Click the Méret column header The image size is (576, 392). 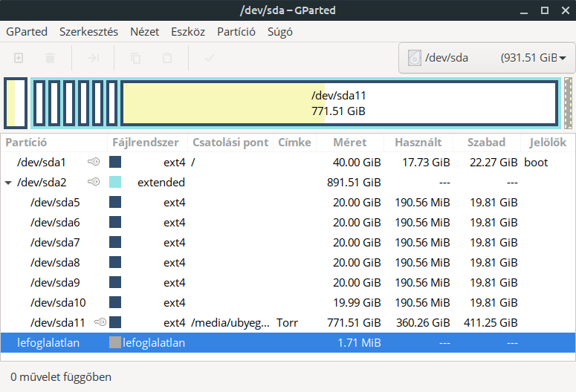point(350,143)
